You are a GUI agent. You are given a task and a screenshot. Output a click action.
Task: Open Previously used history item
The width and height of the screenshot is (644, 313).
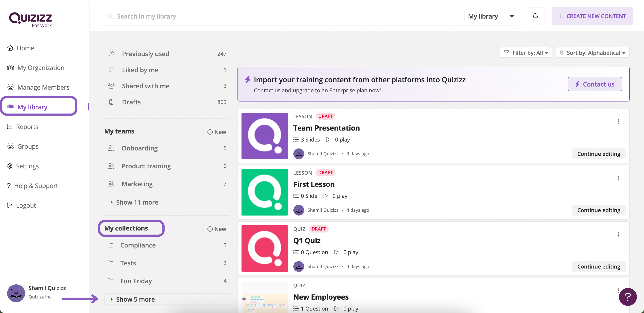(x=146, y=54)
